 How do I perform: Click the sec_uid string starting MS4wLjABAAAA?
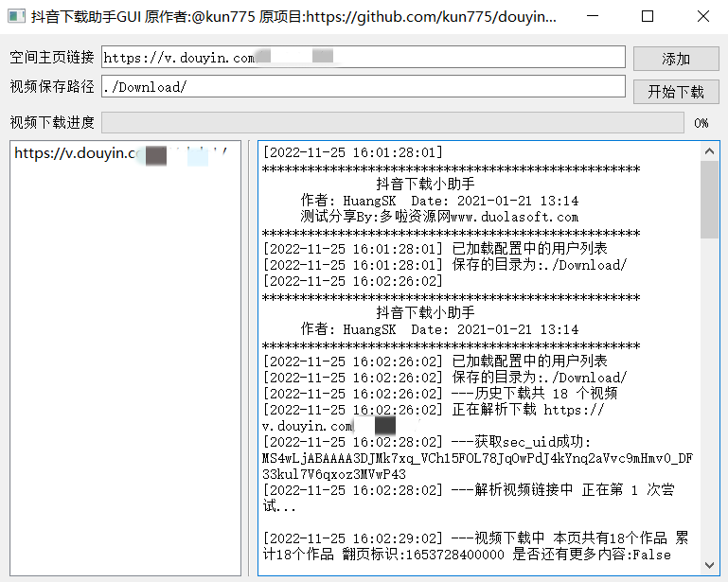[x=477, y=466]
